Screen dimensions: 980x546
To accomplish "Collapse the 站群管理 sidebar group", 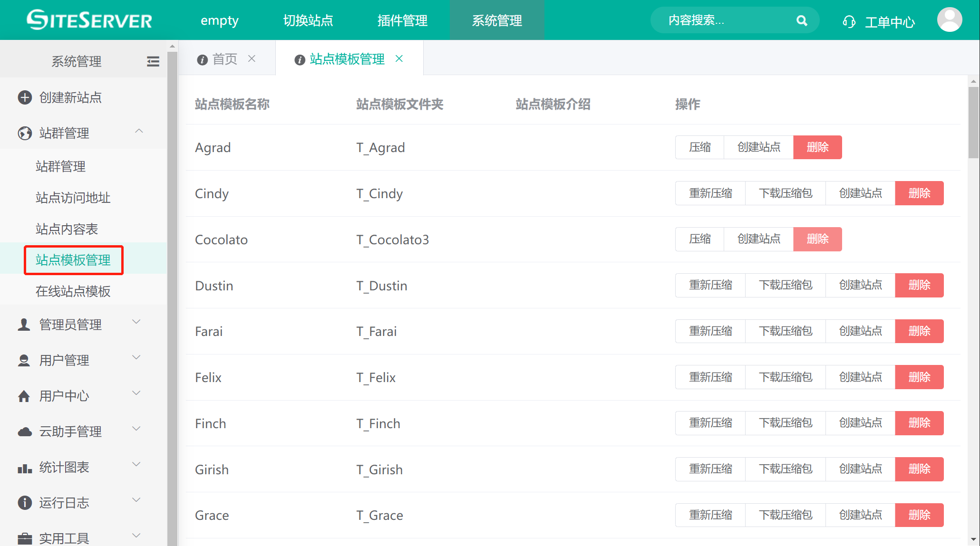I will [x=139, y=132].
